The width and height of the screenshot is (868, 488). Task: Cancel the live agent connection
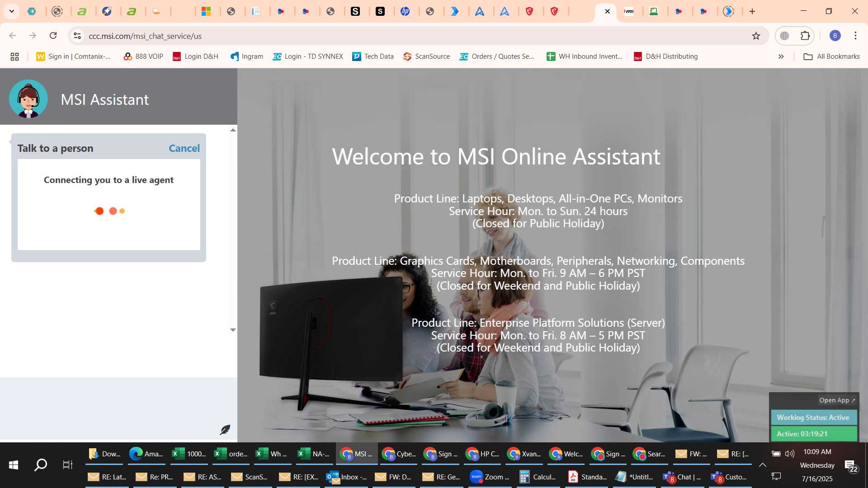pyautogui.click(x=184, y=148)
